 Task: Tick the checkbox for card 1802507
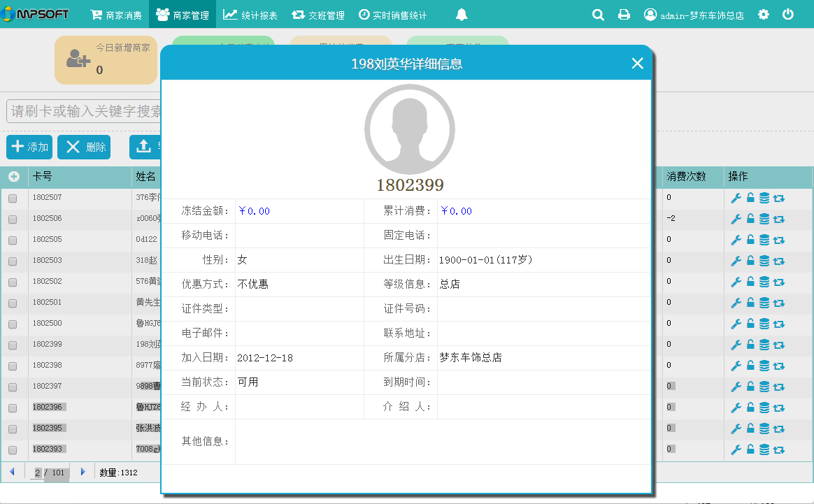13,199
